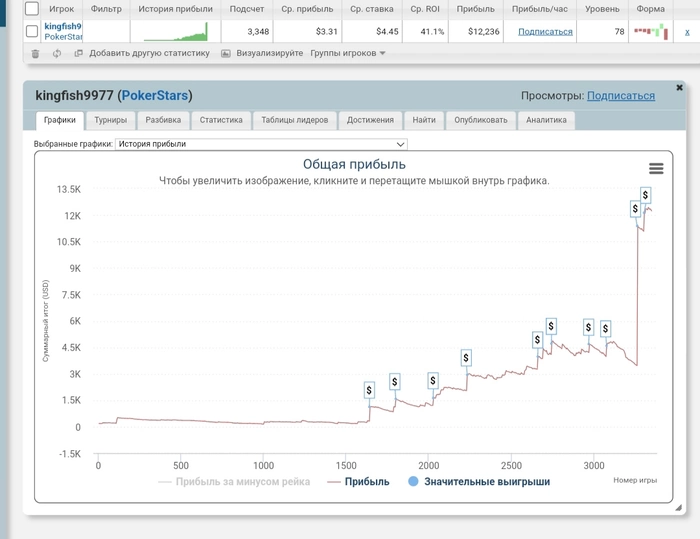700x539 pixels.
Task: Click 'Добавить другую статистику' button
Action: [149, 53]
